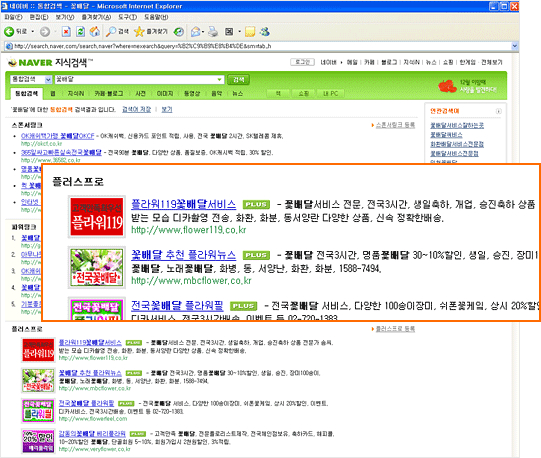541x458 pixels.
Task: Open the 보기(V) menu
Action: pyautogui.click(x=65, y=17)
